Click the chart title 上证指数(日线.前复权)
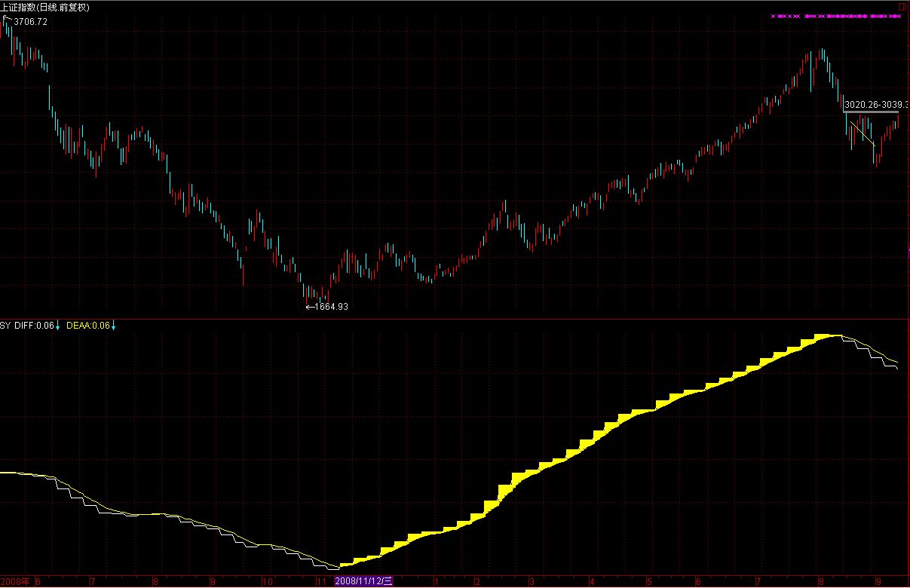Viewport: 910px width, 588px height. coord(45,8)
